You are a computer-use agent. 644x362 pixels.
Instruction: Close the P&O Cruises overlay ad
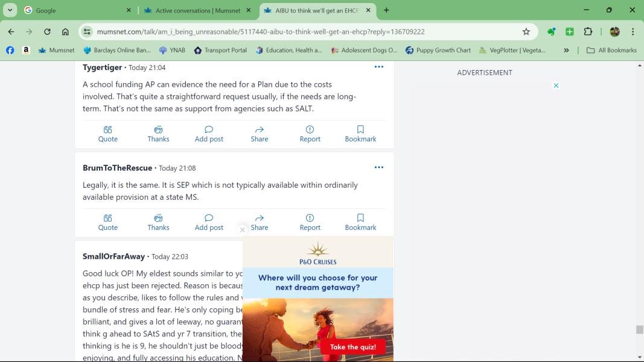[243, 230]
